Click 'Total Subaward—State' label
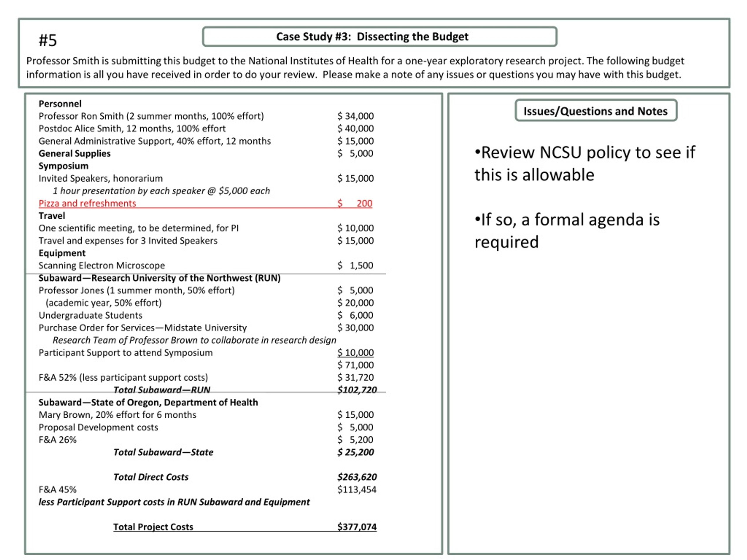The image size is (747, 560). pyautogui.click(x=163, y=452)
